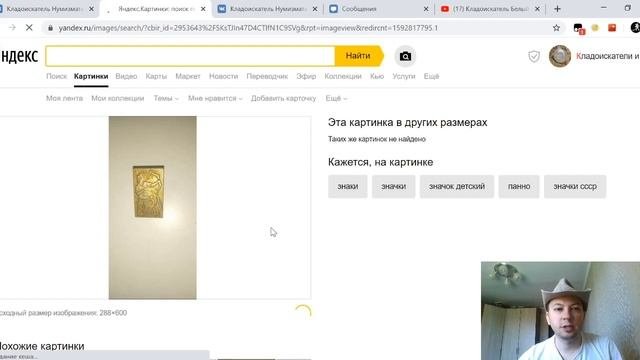Click the browser address bar URL
Image resolution: width=640 pixels, height=360 pixels.
point(248,28)
